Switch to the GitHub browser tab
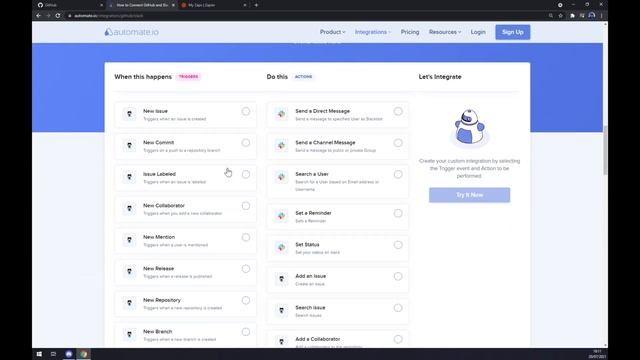The image size is (640, 360). pyautogui.click(x=69, y=5)
